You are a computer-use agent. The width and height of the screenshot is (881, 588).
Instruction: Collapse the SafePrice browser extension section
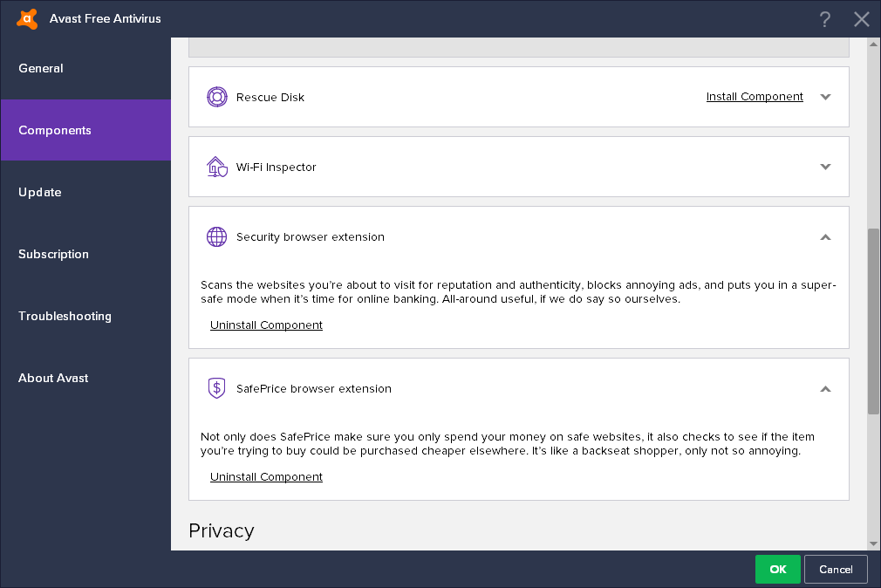click(x=826, y=388)
